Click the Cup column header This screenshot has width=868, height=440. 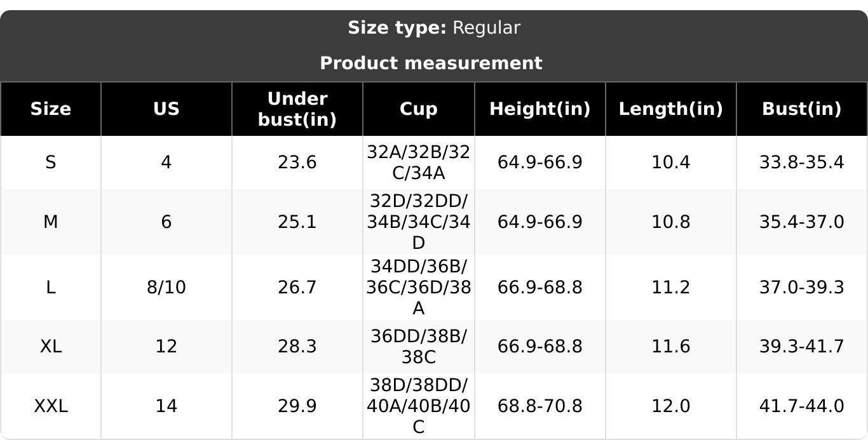point(419,109)
